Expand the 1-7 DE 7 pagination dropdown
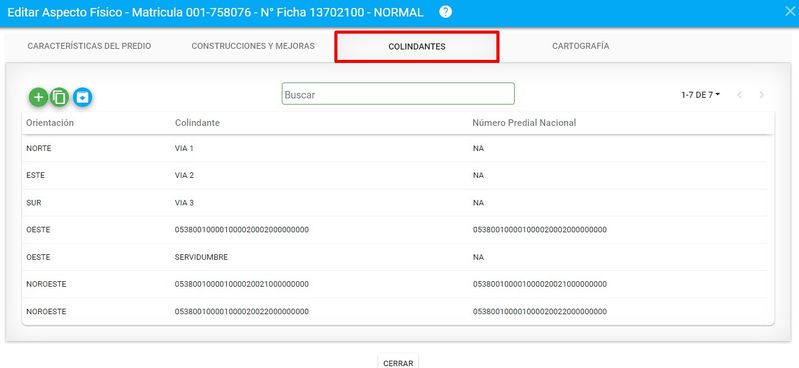This screenshot has height=368, width=799. click(700, 95)
